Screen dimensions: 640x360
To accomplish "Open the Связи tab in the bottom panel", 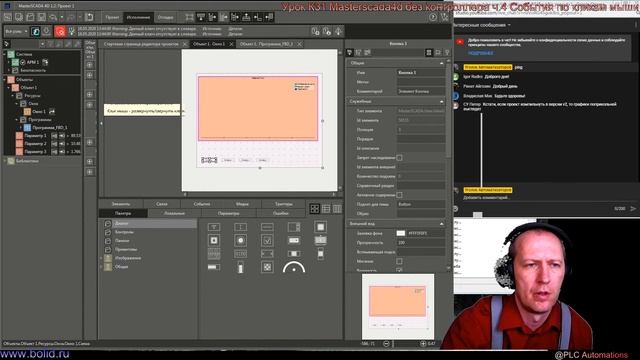I will 162,204.
